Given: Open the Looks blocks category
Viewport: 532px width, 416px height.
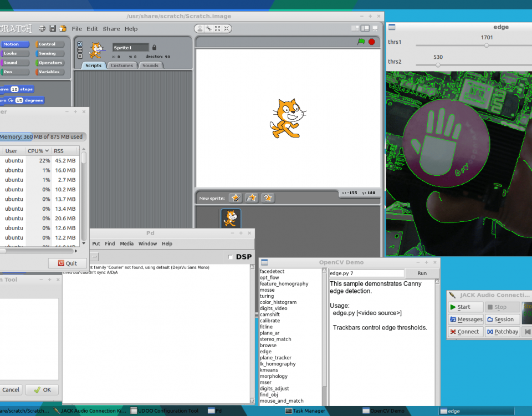Looking at the screenshot, I should [14, 53].
